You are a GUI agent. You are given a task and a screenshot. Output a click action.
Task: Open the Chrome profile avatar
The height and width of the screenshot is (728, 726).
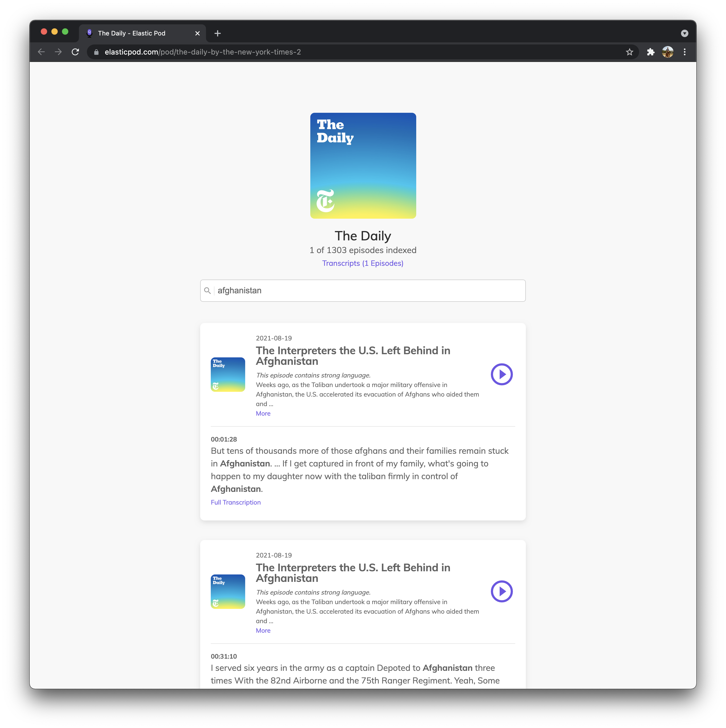point(667,52)
